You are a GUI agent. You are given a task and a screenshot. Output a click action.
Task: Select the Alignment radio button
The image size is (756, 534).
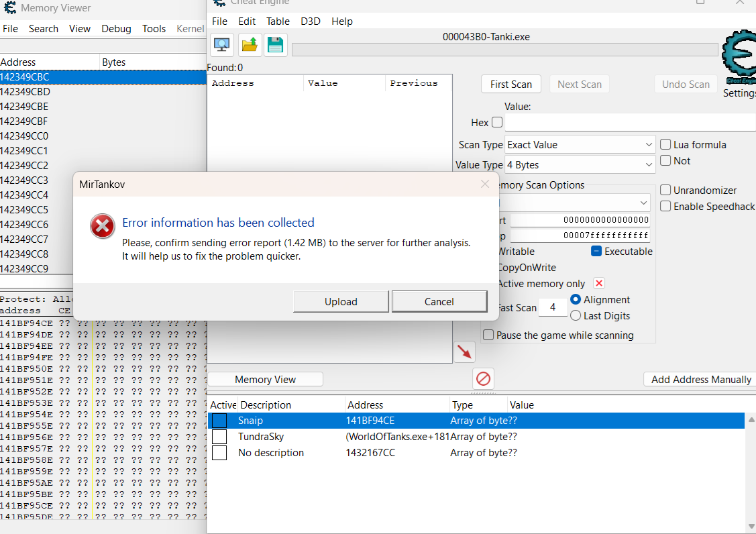click(575, 300)
